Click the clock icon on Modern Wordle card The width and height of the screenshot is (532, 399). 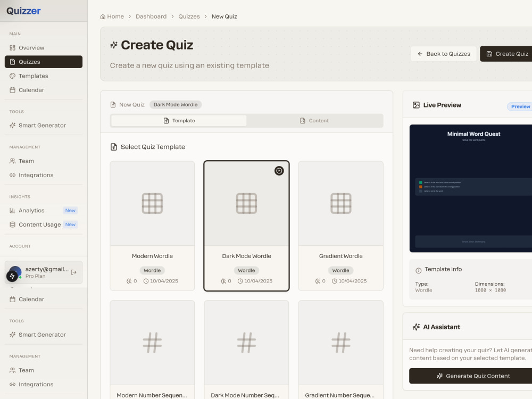pos(146,281)
